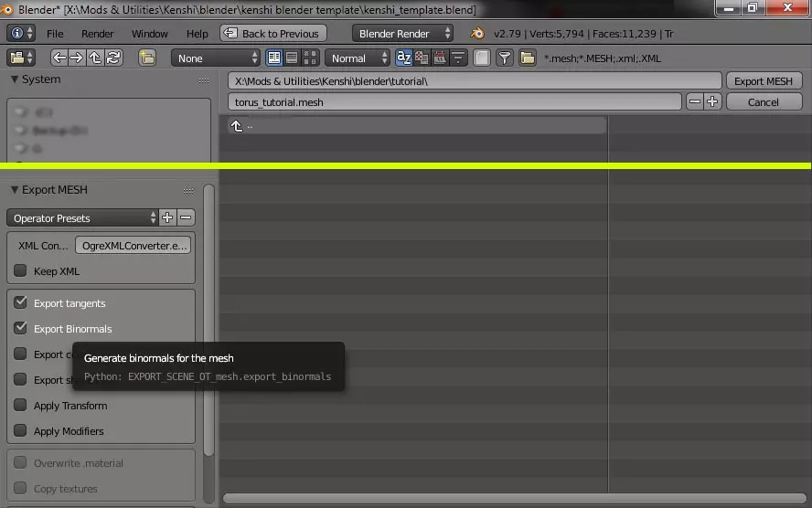Disable the Export Binormals checkbox
This screenshot has height=508, width=812.
tap(21, 328)
